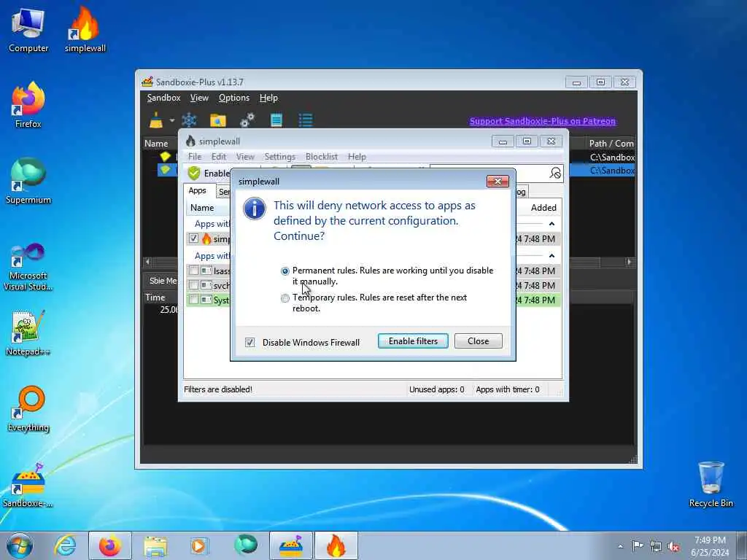The height and width of the screenshot is (560, 747).
Task: Click the search icon in simplewall search box
Action: [x=555, y=173]
